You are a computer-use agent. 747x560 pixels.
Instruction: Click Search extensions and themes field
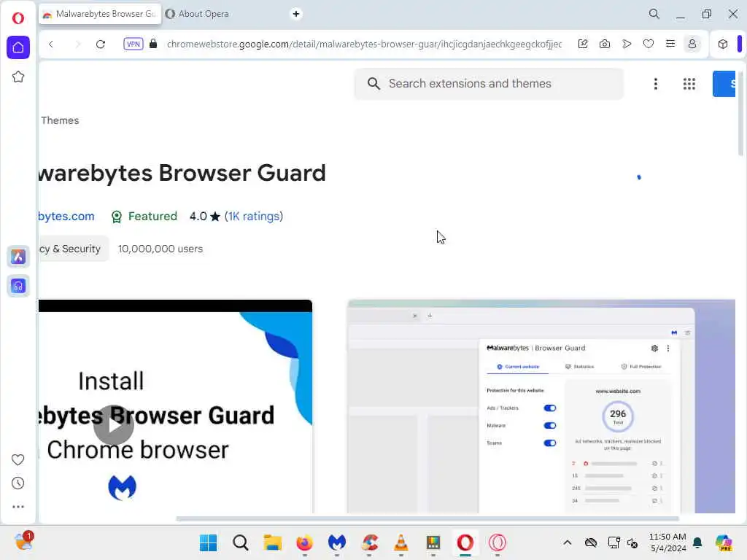[x=489, y=84]
